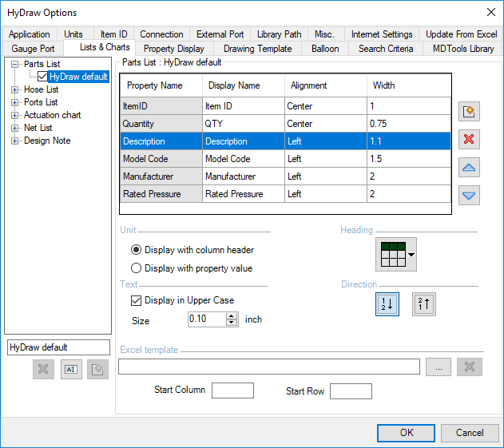Move the selected property up
The height and width of the screenshot is (448, 504).
[x=470, y=168]
